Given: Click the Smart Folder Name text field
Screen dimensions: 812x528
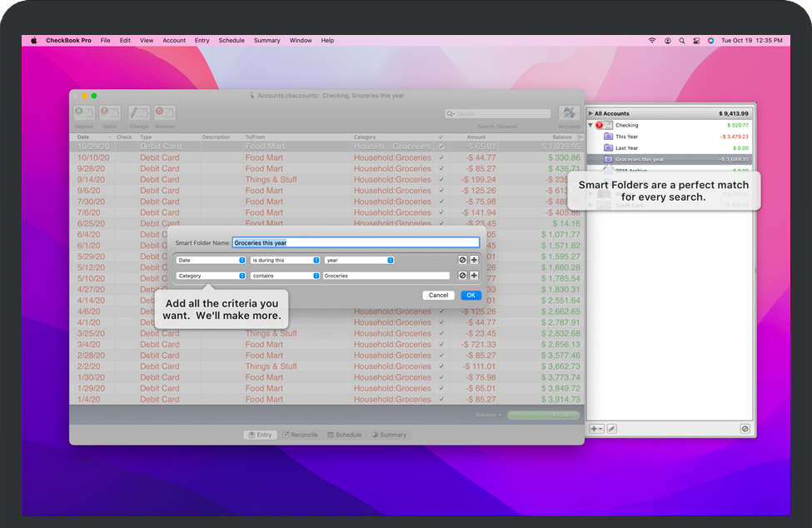Looking at the screenshot, I should tap(356, 243).
